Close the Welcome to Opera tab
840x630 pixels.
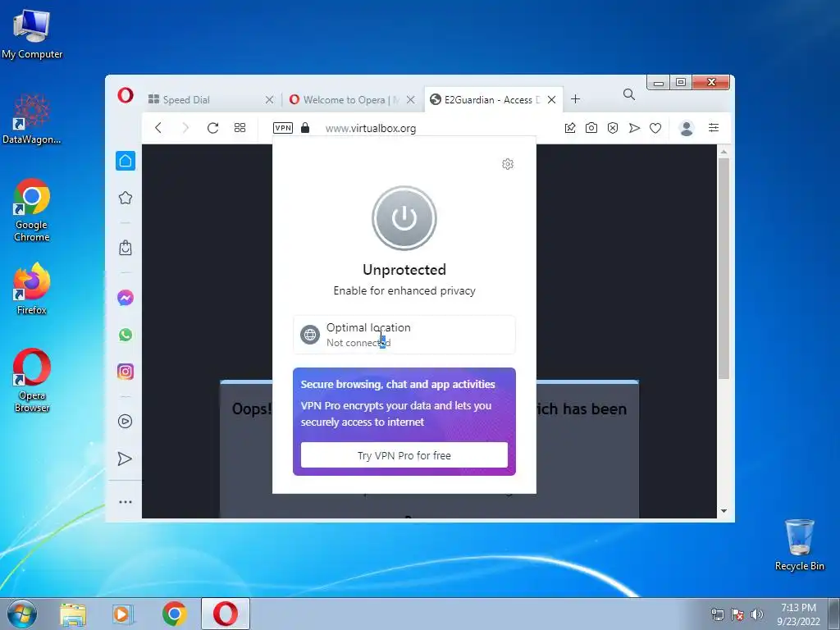pos(410,99)
